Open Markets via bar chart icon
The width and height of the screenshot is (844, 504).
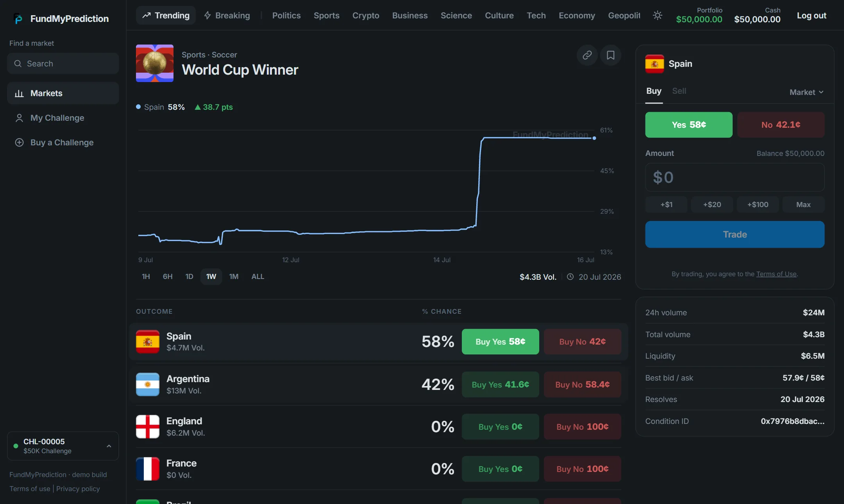click(19, 93)
